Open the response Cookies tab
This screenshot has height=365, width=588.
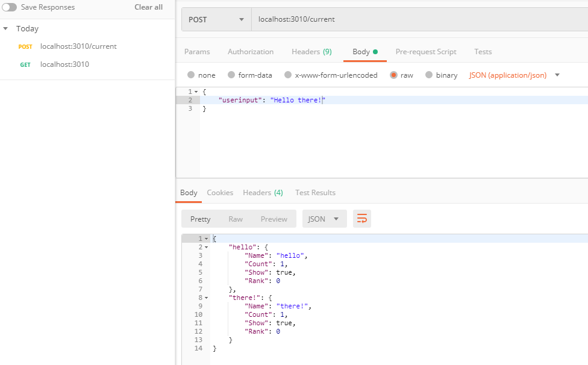coord(220,193)
